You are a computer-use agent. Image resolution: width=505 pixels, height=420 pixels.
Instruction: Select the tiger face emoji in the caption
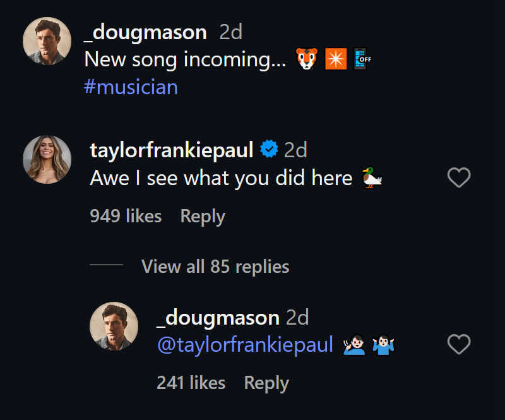(x=307, y=59)
